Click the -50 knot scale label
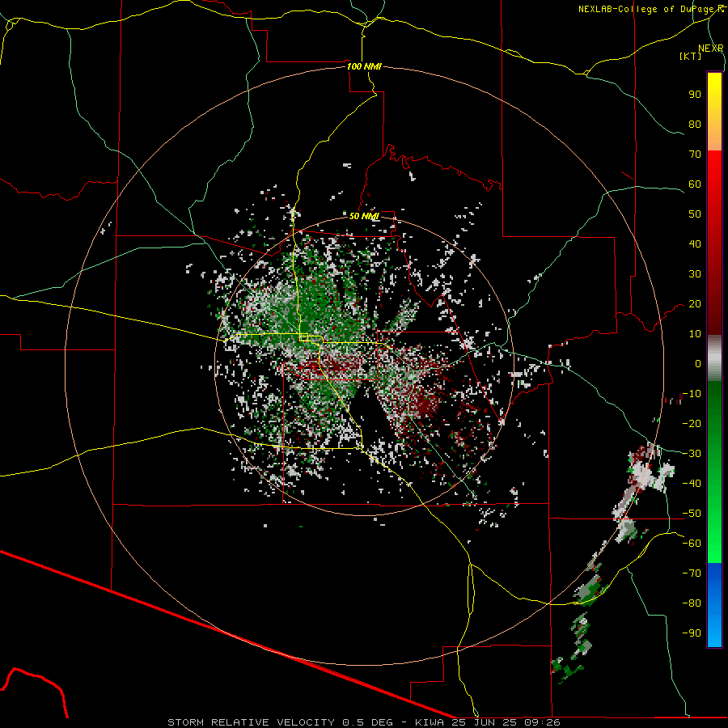Image resolution: width=728 pixels, height=728 pixels. 692,514
